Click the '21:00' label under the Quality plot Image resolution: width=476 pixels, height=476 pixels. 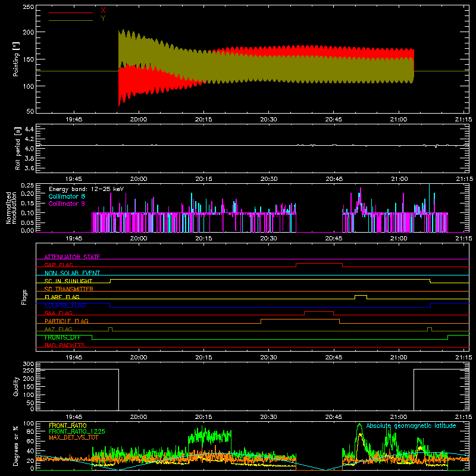tap(399, 417)
